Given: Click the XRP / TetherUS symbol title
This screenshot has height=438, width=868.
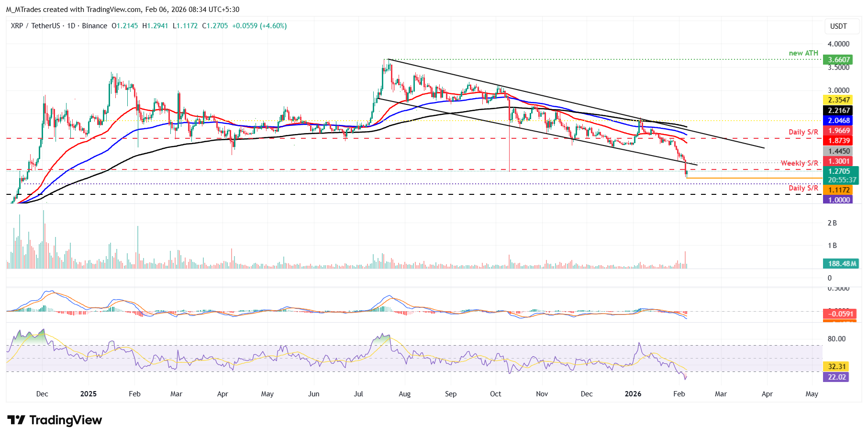Looking at the screenshot, I should pyautogui.click(x=35, y=26).
